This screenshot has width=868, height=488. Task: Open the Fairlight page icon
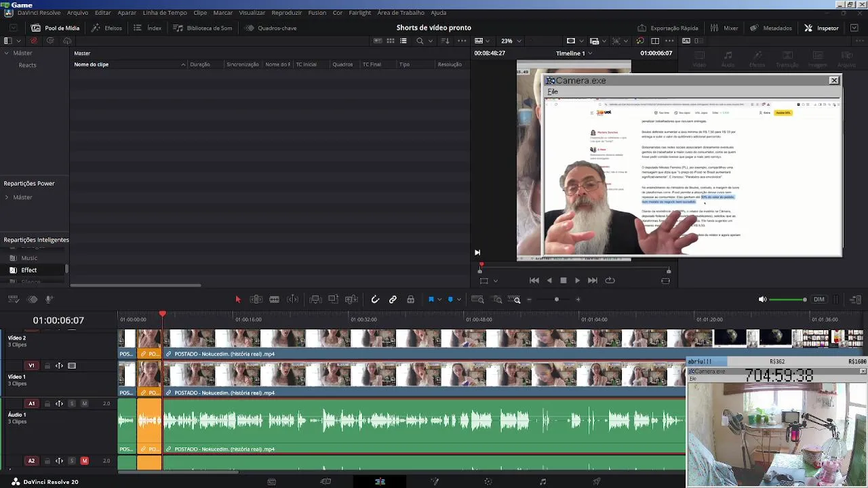coord(542,482)
